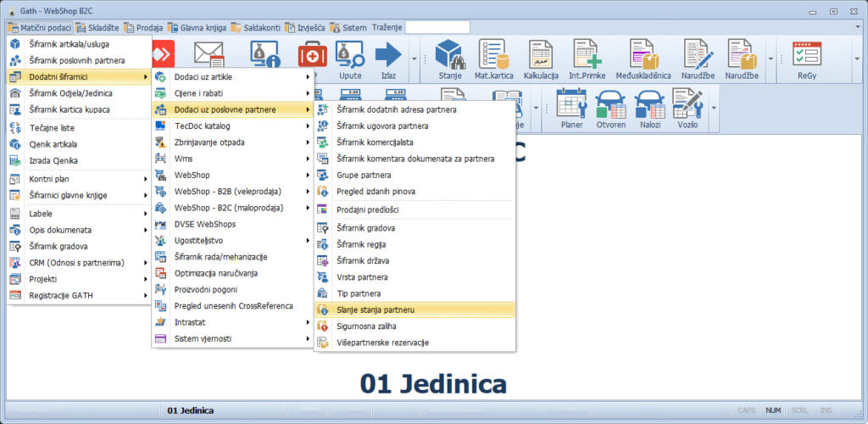
Task: Click the Planer calendar icon
Action: point(572,108)
